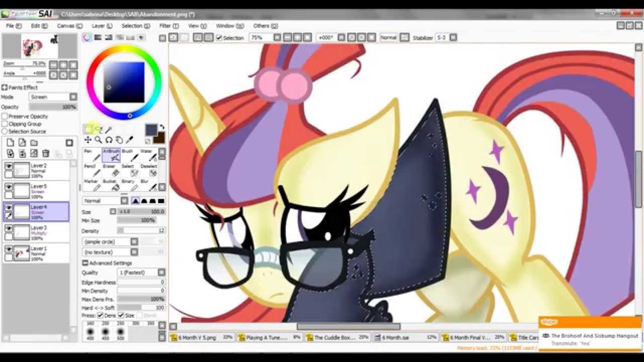Collapse the Advanced Settings section
Viewport: 644px width, 362px height.
tap(86, 263)
